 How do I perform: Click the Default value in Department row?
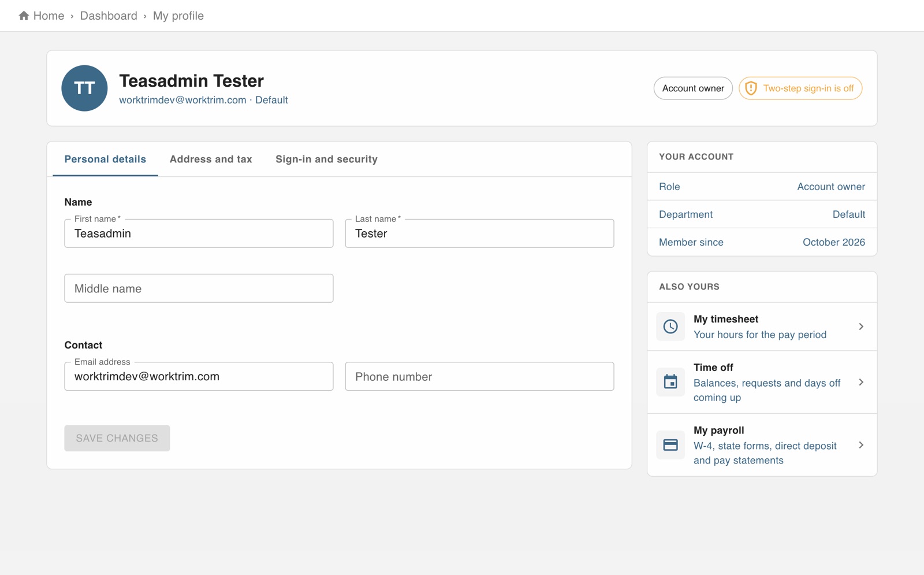(x=849, y=214)
